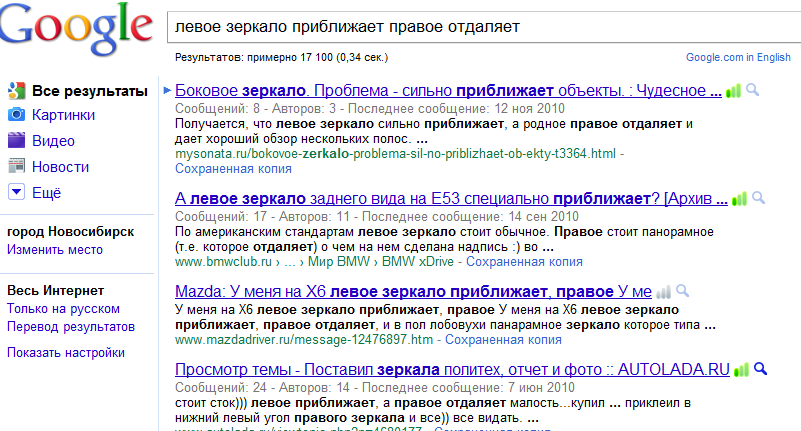Image resolution: width=801 pixels, height=431 pixels.
Task: Click gray bars icon on Mazda result
Action: [x=663, y=292]
